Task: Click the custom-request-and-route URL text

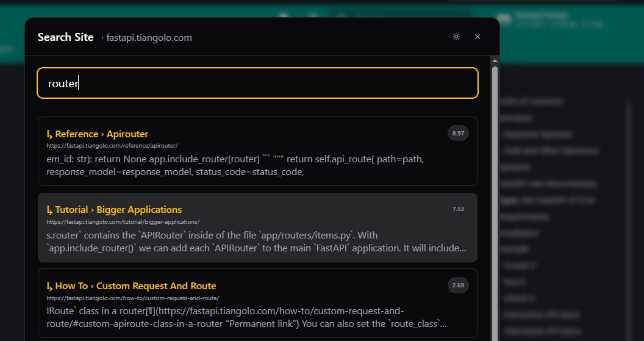Action: 133,298
